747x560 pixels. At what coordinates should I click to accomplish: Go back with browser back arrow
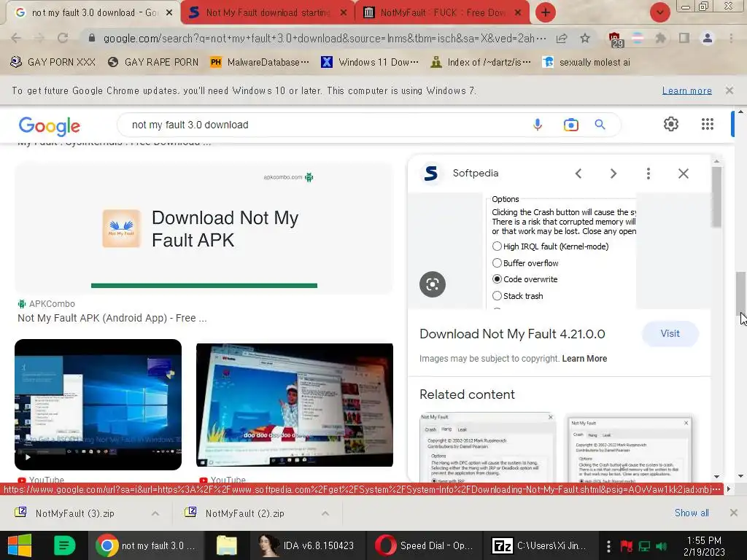[x=16, y=38]
